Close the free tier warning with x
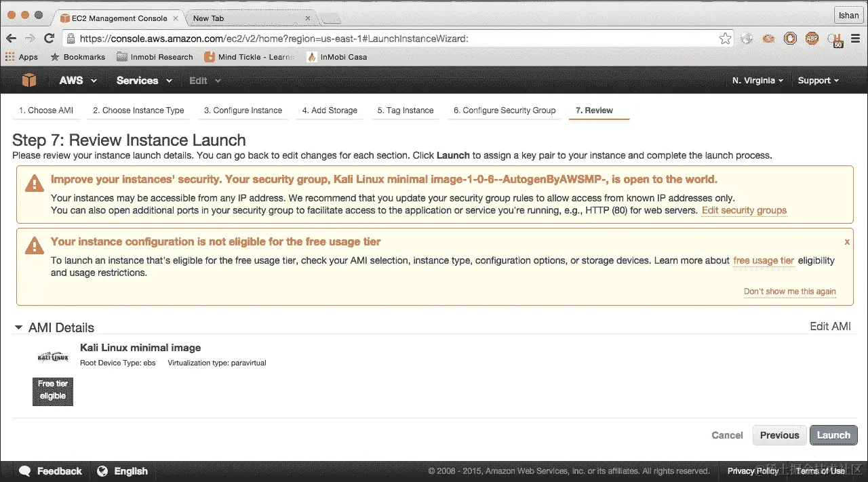Image resolution: width=868 pixels, height=482 pixels. (847, 241)
